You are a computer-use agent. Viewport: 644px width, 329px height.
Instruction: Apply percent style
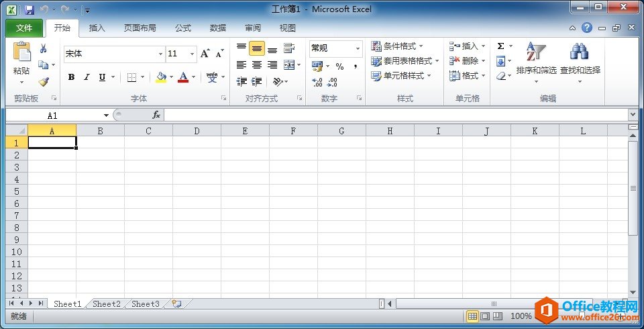339,66
